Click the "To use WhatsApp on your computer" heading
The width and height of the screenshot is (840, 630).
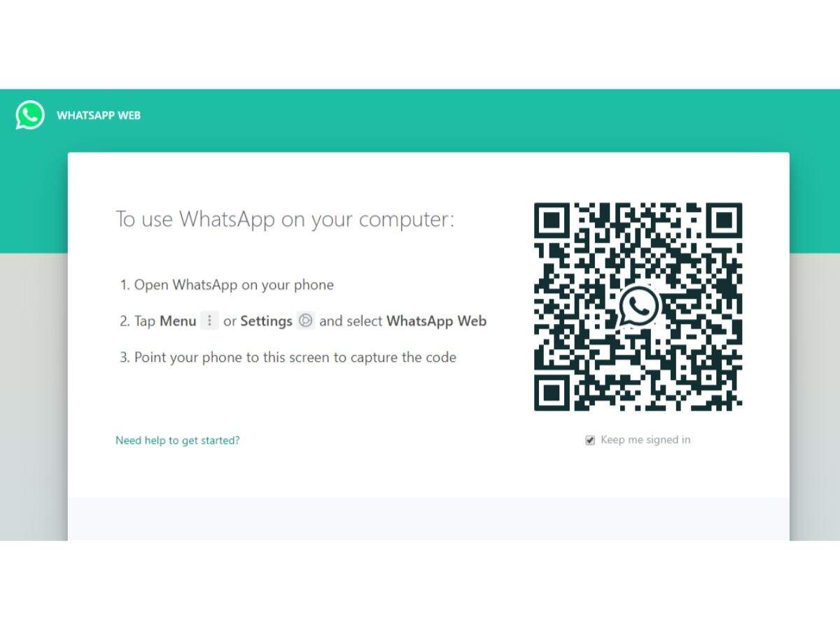(285, 219)
